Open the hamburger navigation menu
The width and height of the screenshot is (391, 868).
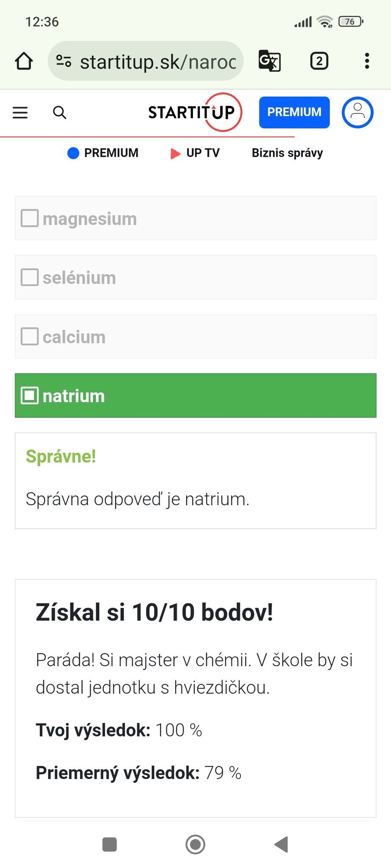click(20, 113)
